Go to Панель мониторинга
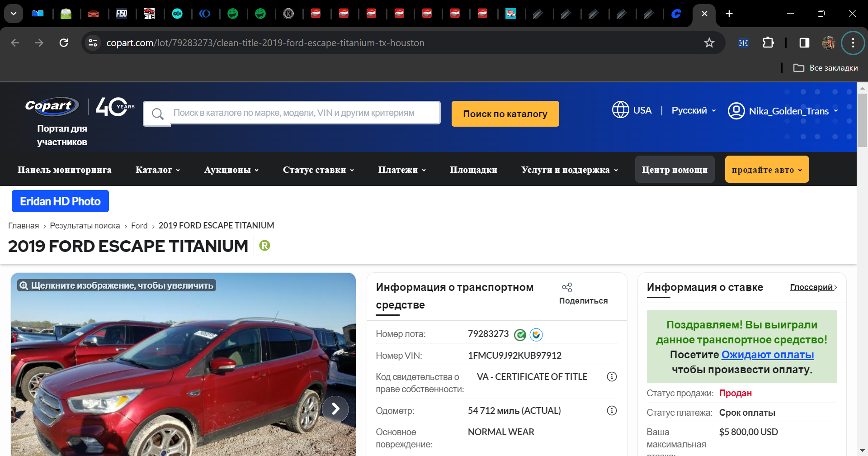Viewport: 868px width, 456px height. pos(65,170)
